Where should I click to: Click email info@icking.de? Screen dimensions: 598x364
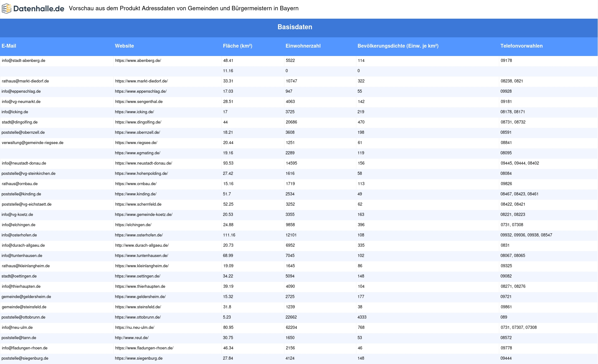[x=15, y=112]
